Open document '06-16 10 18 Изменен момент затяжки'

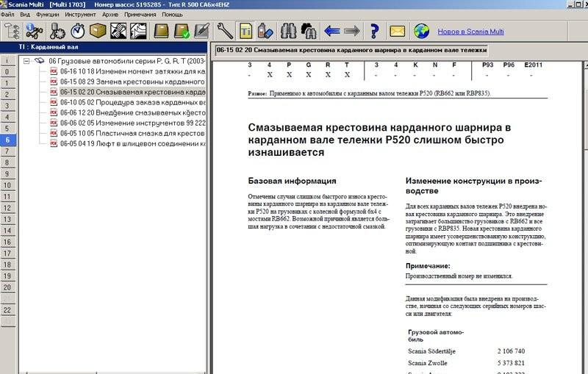coord(133,71)
